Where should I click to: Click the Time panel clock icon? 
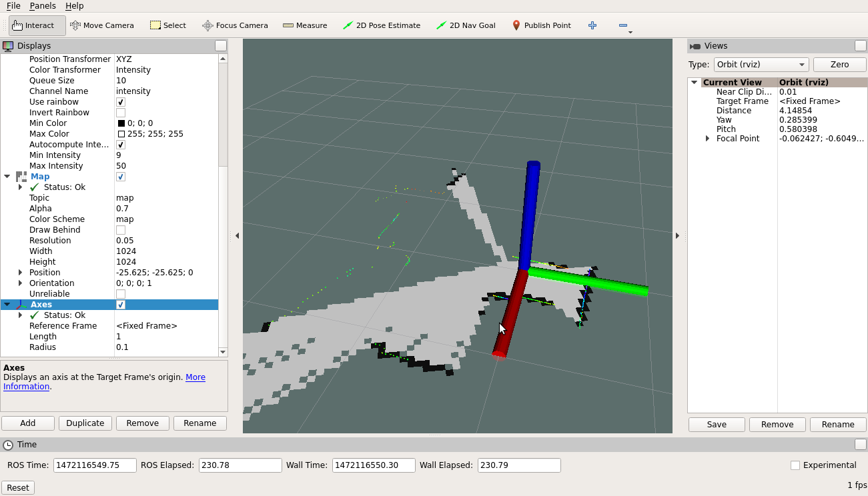pyautogui.click(x=8, y=445)
